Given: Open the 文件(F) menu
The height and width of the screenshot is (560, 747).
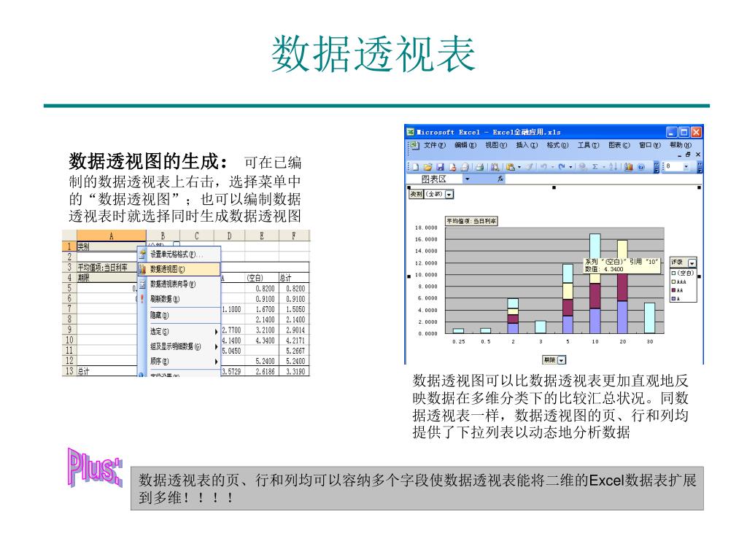Looking at the screenshot, I should [435, 145].
